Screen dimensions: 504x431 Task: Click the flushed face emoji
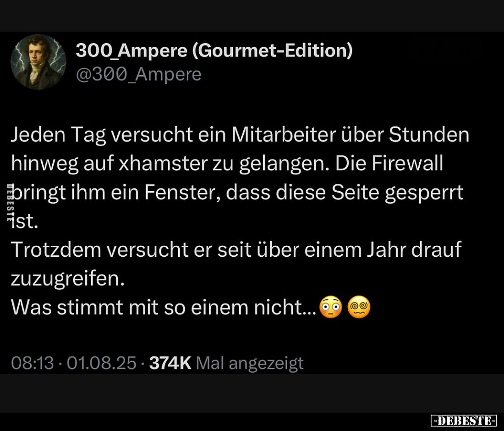pos(330,307)
